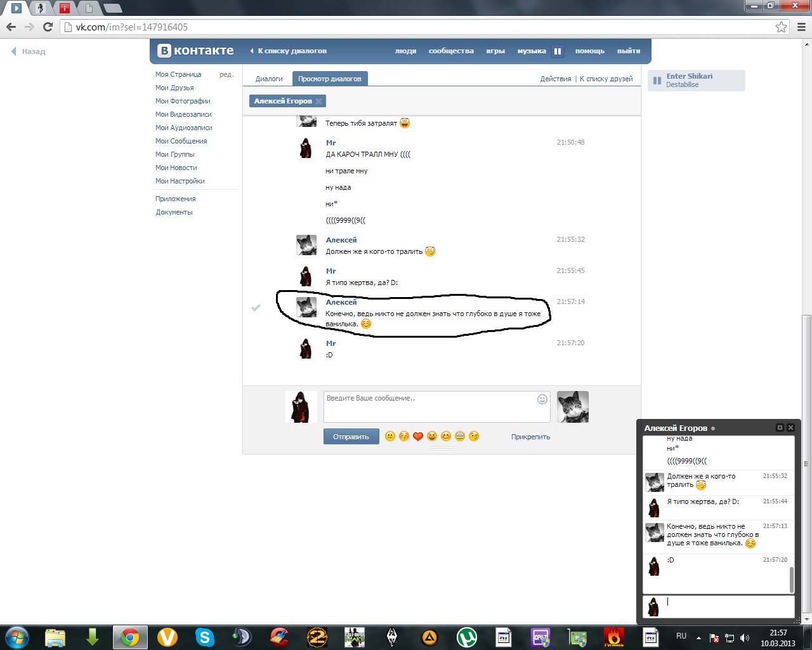Switch to the Диалоги tab
This screenshot has width=812, height=650.
[269, 79]
